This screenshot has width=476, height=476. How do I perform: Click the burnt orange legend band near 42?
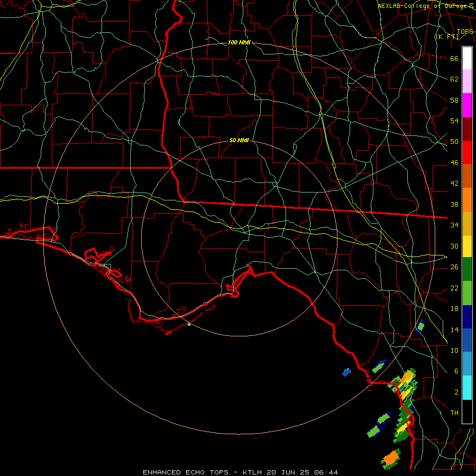(467, 176)
